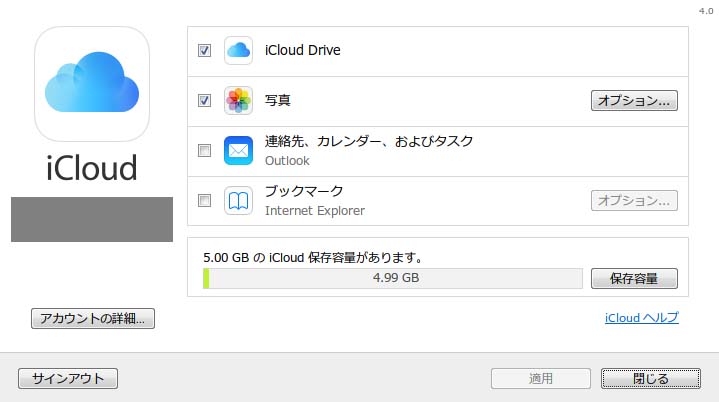Open the iCloud ヘルプ link
Viewport: 719px width, 402px height.
(x=642, y=318)
